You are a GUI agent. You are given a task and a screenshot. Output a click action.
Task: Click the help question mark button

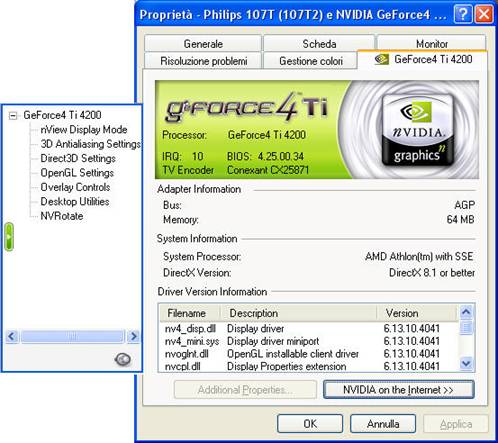pyautogui.click(x=463, y=14)
